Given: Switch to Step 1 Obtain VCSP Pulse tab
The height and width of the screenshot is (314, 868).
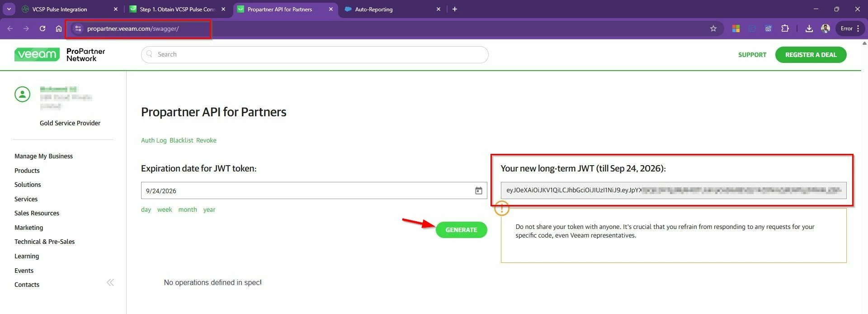Looking at the screenshot, I should pos(178,9).
